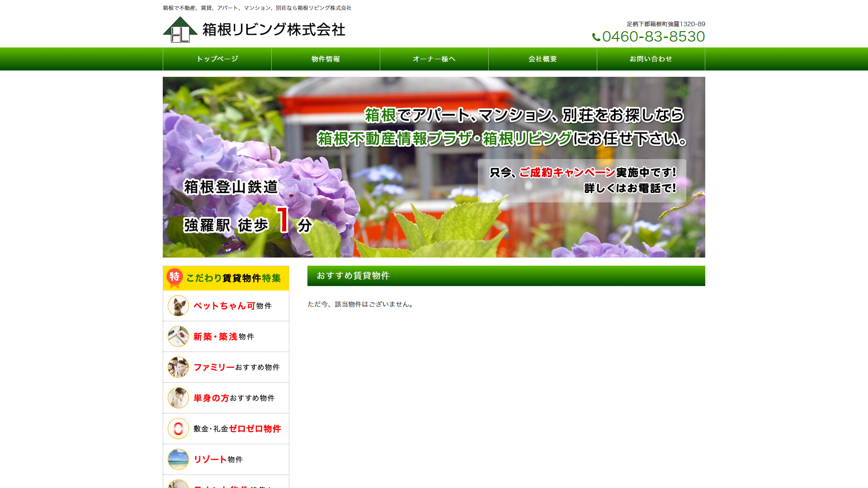Click the ただ今、該当物件はございません text
Screen dimensions: 868x488
pyautogui.click(x=361, y=304)
